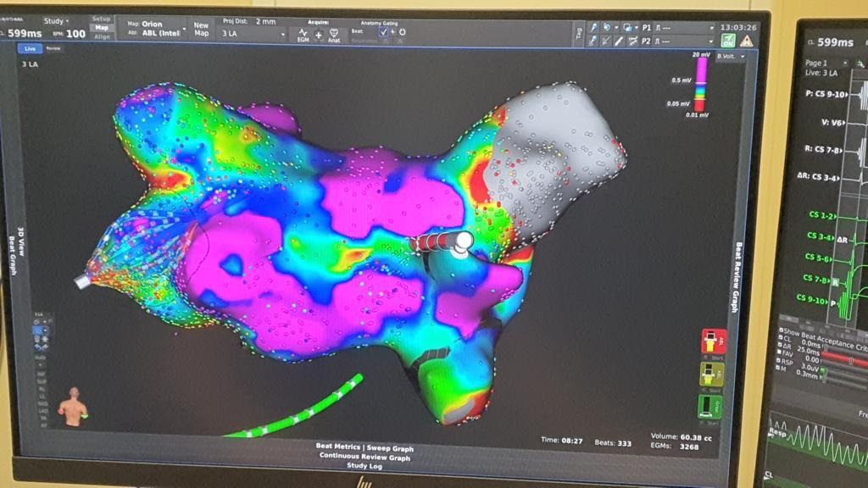Click the Anat acquire icon

pos(334,36)
